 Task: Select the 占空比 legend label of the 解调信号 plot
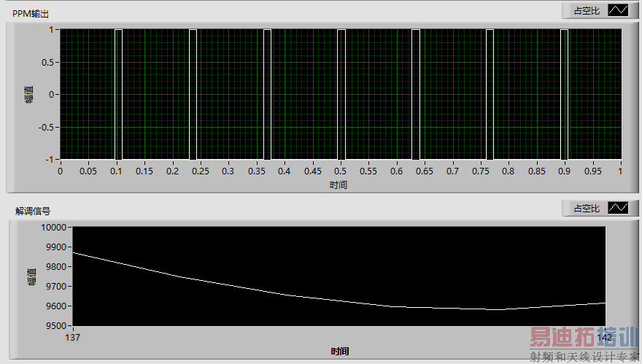point(587,209)
